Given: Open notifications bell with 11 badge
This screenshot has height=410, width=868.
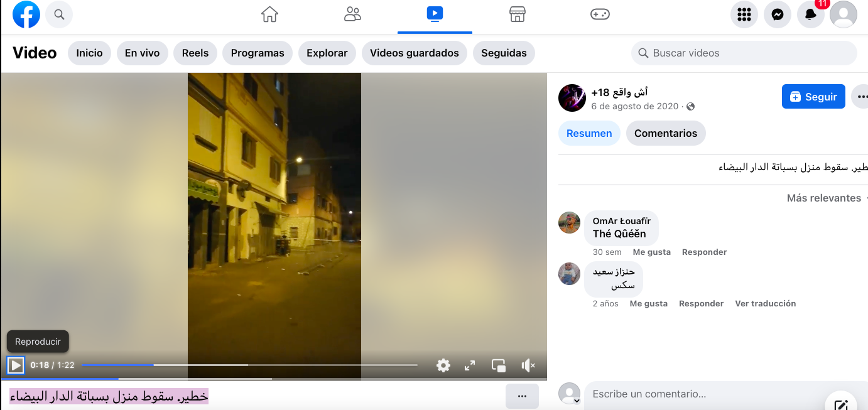Looking at the screenshot, I should tap(811, 14).
